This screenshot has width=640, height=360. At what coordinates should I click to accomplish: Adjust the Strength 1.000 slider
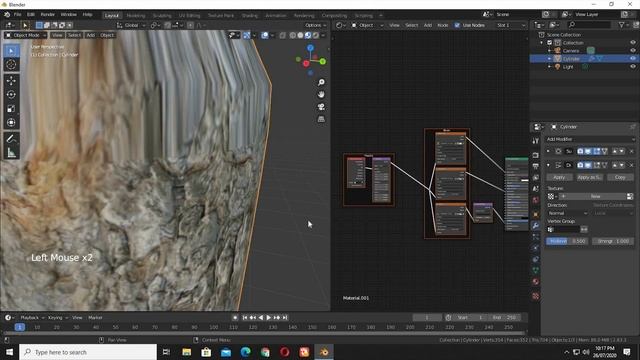pyautogui.click(x=613, y=241)
